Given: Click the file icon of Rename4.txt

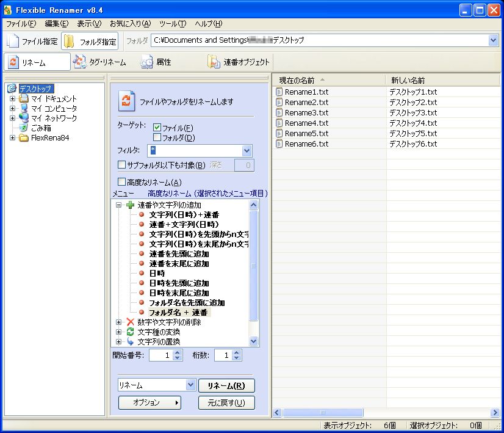Looking at the screenshot, I should 279,123.
